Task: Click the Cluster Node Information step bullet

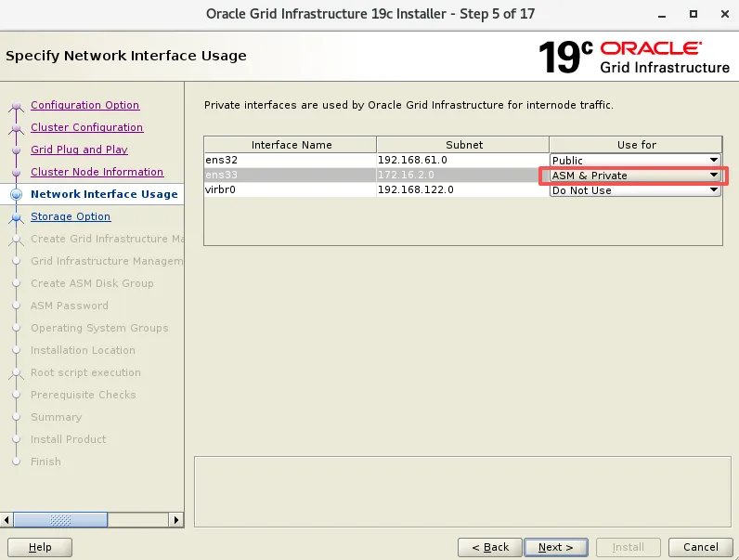Action: [17, 172]
